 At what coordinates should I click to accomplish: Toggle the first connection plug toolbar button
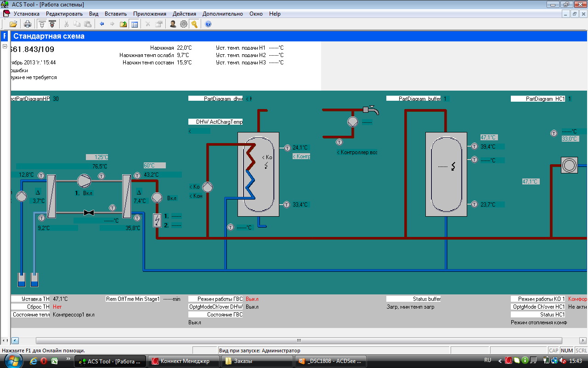tap(42, 24)
